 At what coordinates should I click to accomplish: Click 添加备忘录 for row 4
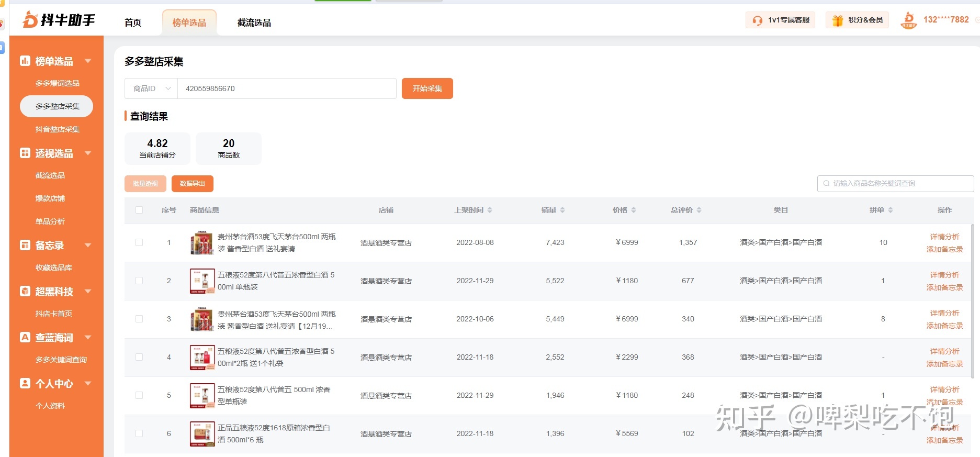pyautogui.click(x=944, y=364)
